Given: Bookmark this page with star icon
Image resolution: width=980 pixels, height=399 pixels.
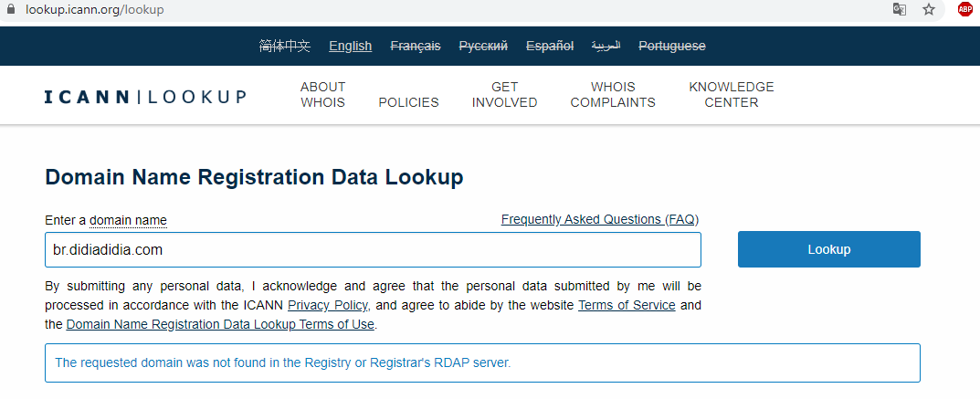Looking at the screenshot, I should pyautogui.click(x=930, y=10).
